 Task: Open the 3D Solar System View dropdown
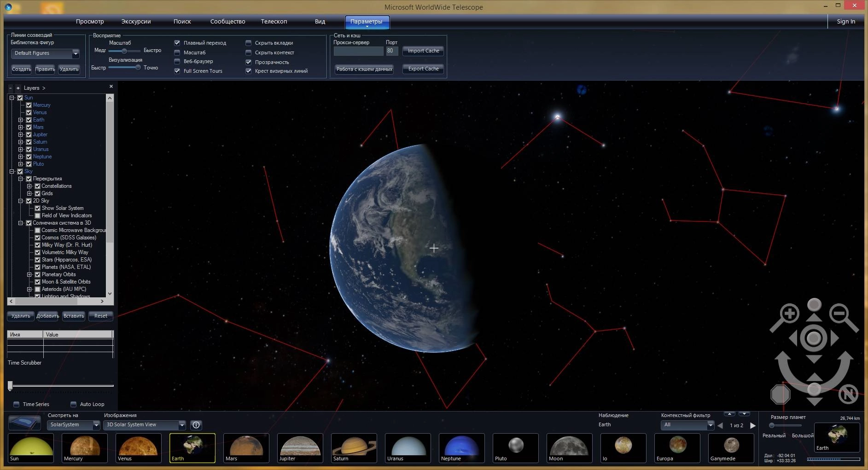coord(145,425)
